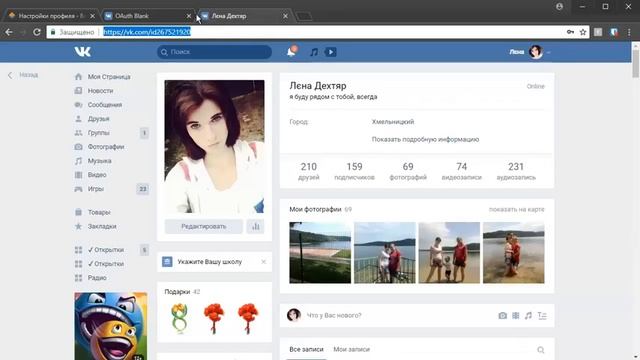Dismiss the 'Укажите Вашу школу' prompt
The image size is (640, 360).
click(263, 262)
